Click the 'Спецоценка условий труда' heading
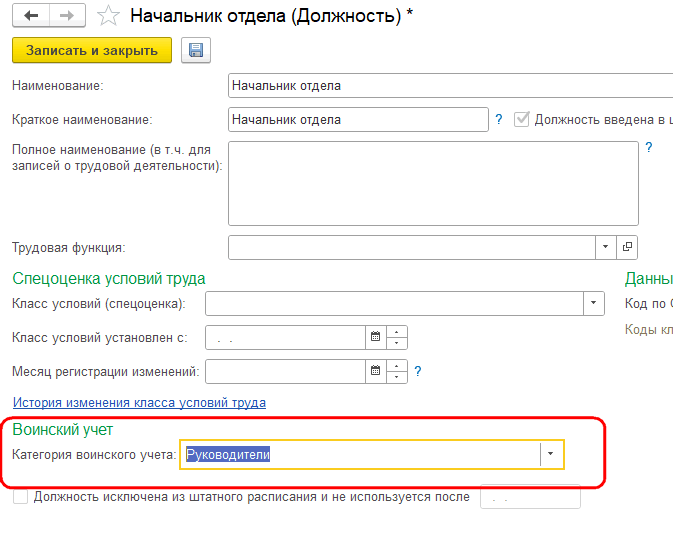The width and height of the screenshot is (673, 545). tap(109, 279)
